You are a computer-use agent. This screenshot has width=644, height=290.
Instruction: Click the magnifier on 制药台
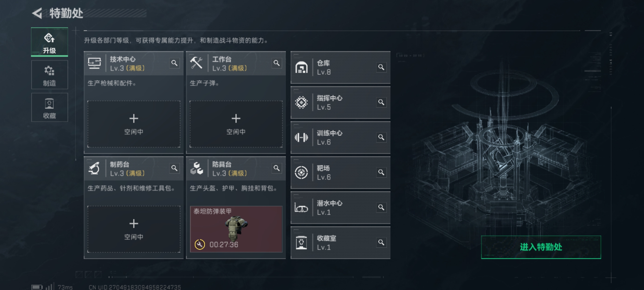[x=174, y=168]
